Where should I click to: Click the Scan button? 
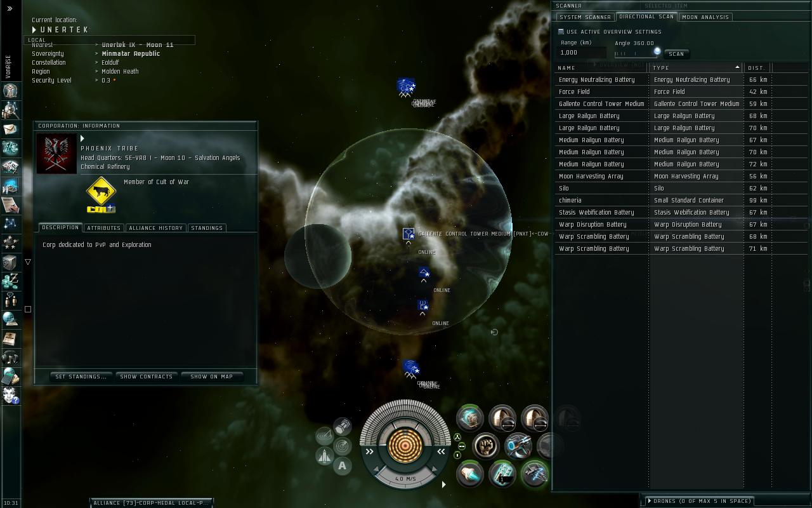(676, 54)
